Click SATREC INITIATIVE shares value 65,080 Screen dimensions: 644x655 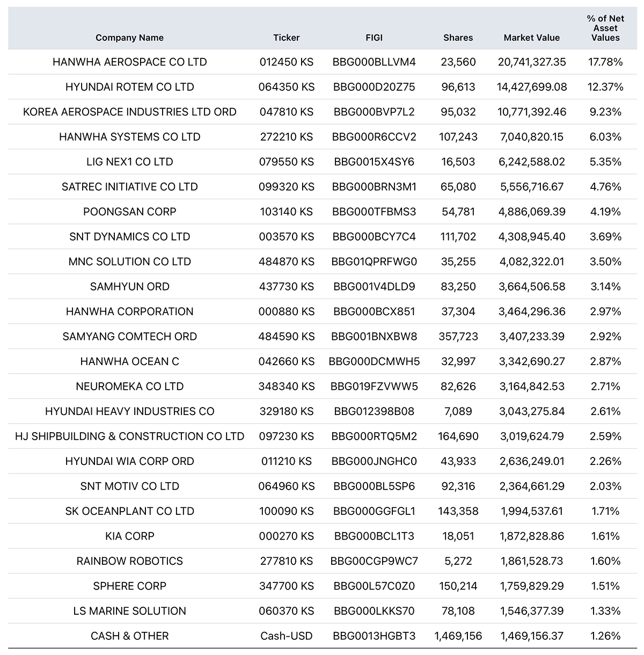(458, 187)
